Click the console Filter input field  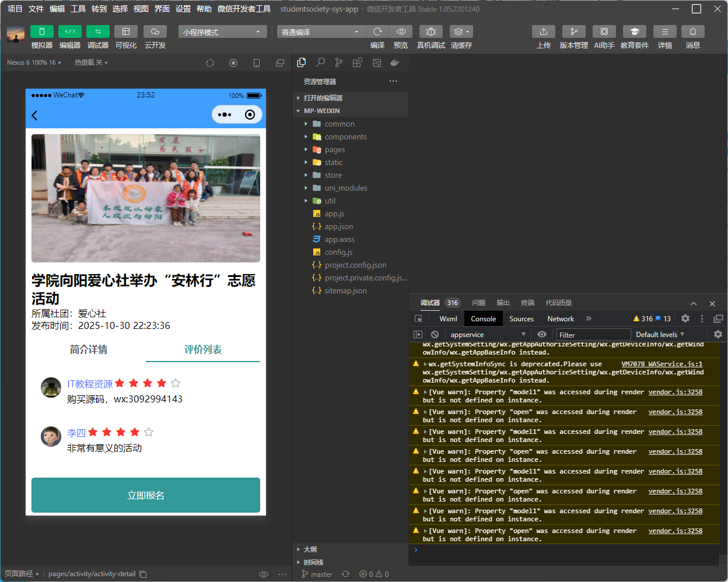point(593,335)
